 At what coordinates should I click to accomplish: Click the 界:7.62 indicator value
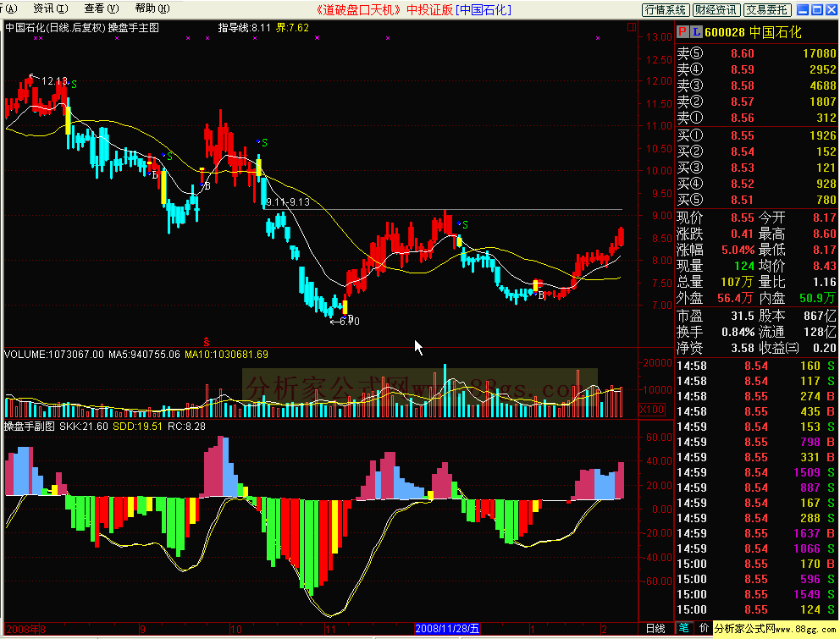[x=292, y=28]
